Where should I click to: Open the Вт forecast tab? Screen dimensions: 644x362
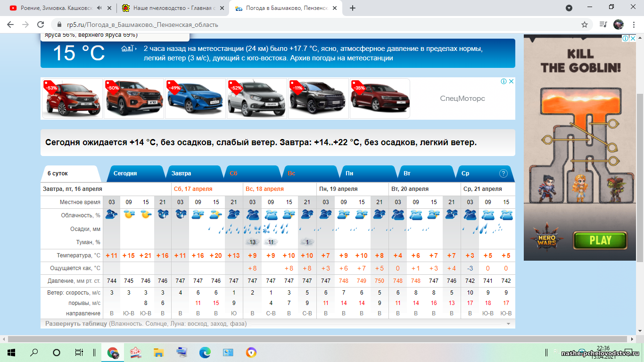coord(426,173)
